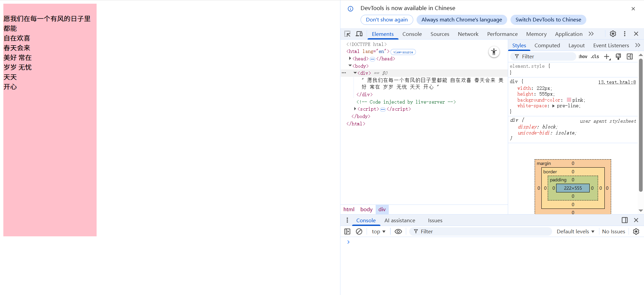Open the top JavaScript context dropdown
The width and height of the screenshot is (644, 295).
tap(378, 232)
